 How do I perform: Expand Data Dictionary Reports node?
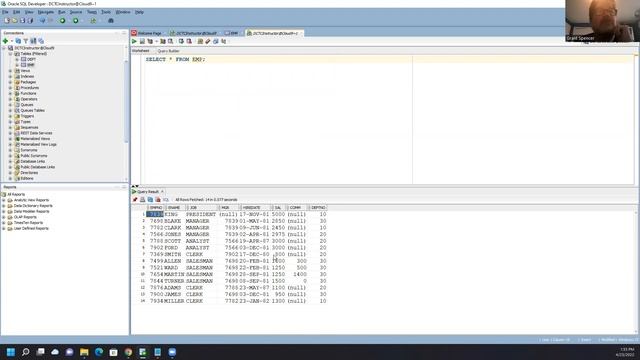(4, 206)
